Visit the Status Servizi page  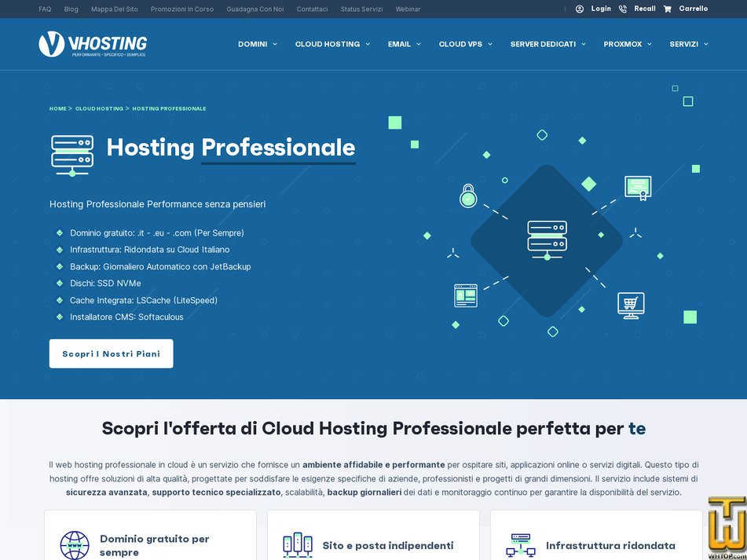coord(361,9)
